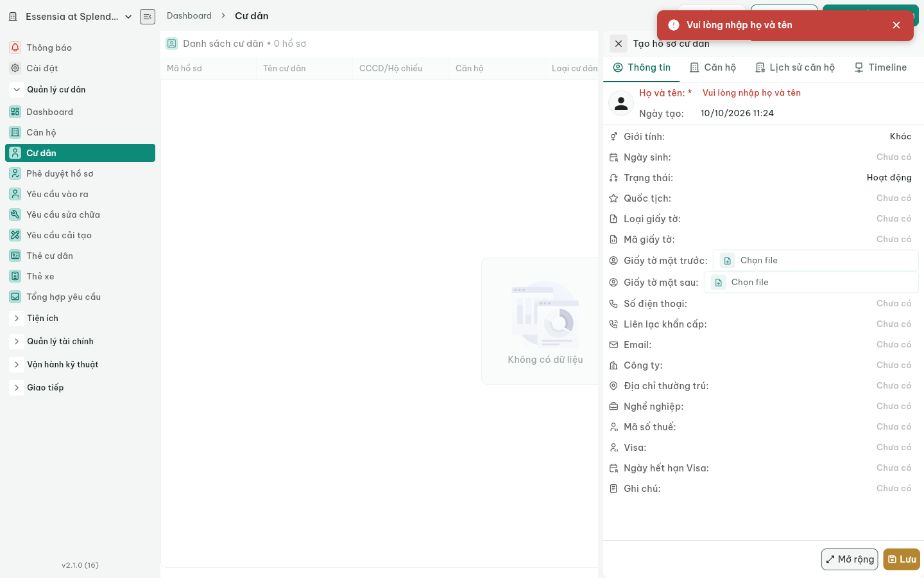
Task: Change the Giới tính value Khác
Action: 900,136
